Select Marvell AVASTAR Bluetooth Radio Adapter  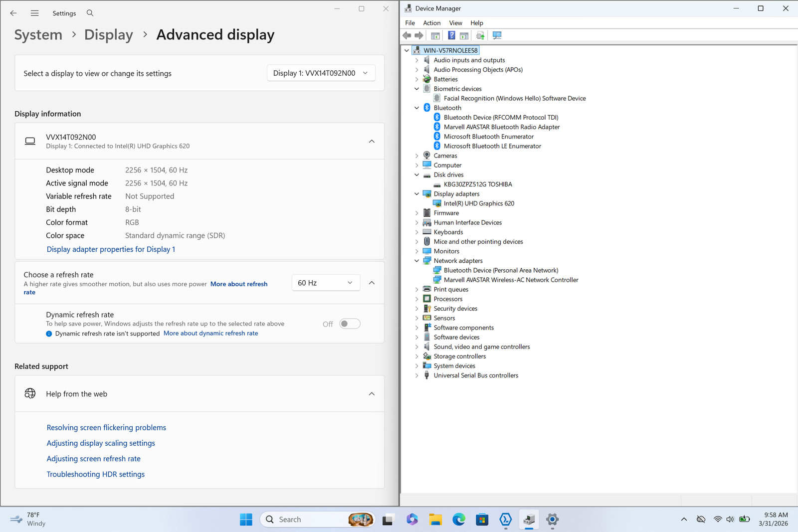[x=502, y=127]
